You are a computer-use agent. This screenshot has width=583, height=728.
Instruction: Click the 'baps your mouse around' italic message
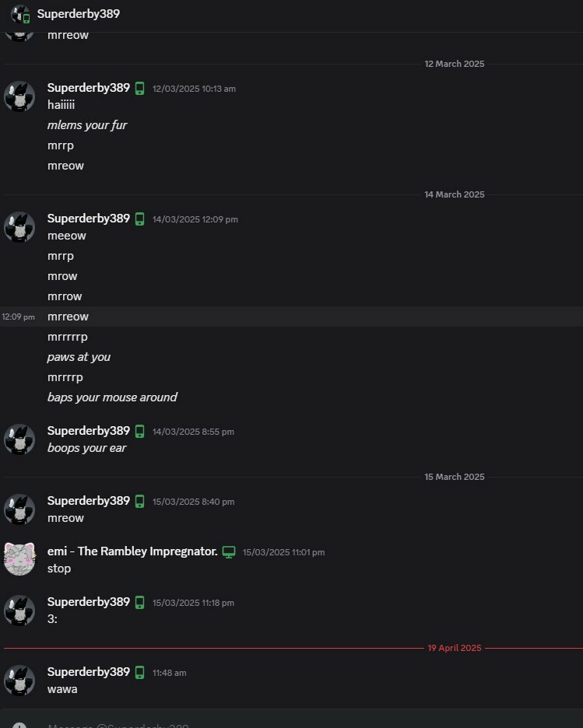112,397
